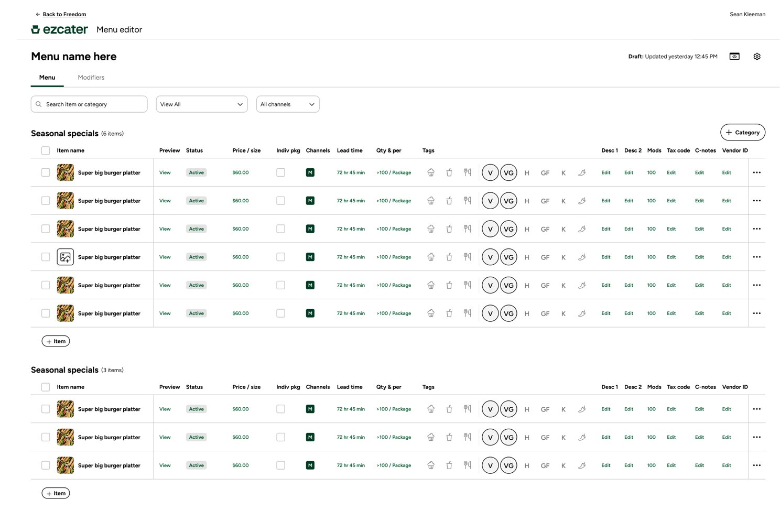This screenshot has width=780, height=532.
Task: Click 72 hr 45 min in the placeholder-image row
Action: pos(351,257)
